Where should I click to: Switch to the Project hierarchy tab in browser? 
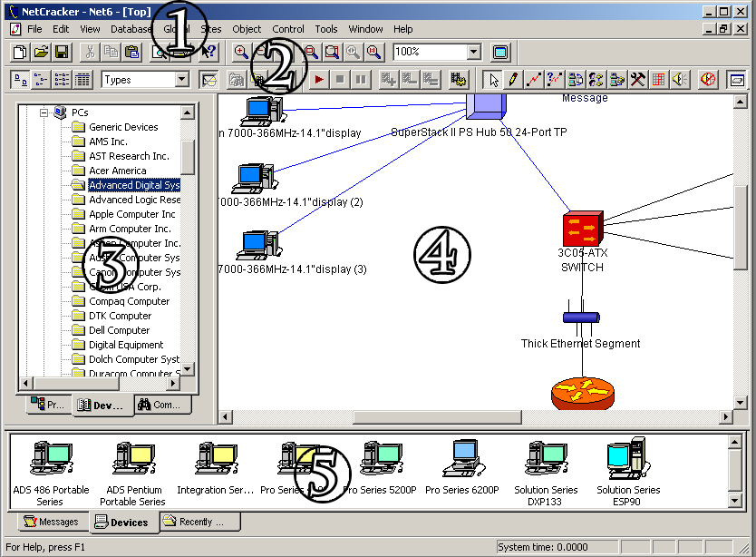(48, 405)
